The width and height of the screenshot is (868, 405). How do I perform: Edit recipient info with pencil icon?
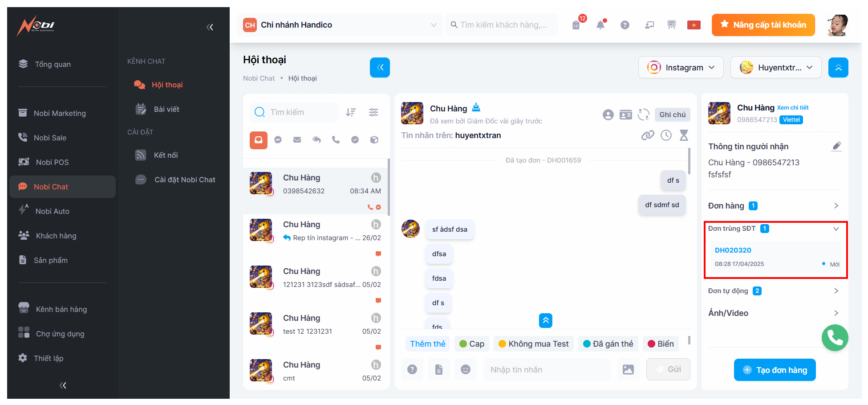(836, 146)
